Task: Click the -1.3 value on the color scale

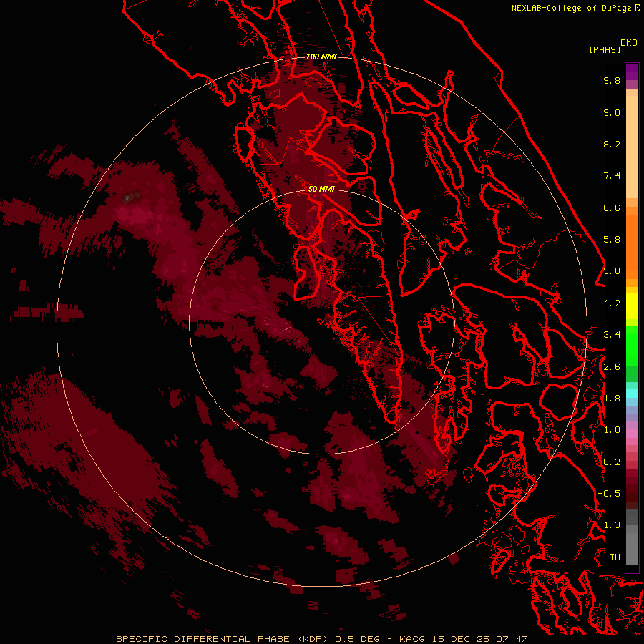Action: click(x=609, y=525)
